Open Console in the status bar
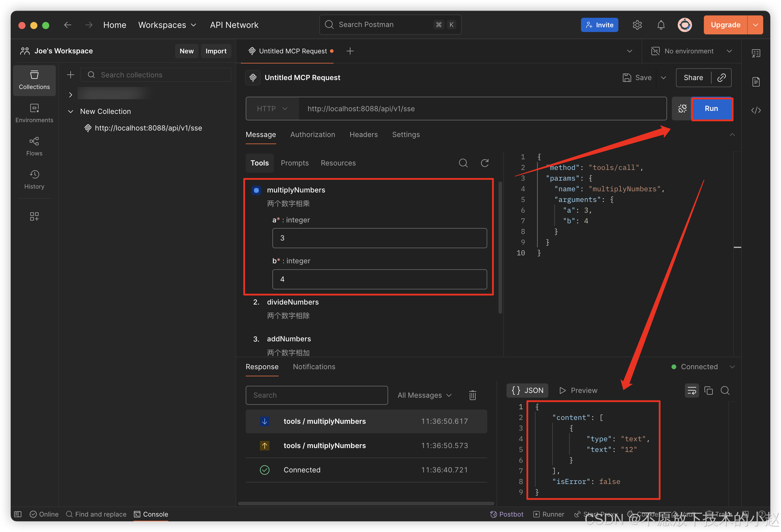The height and width of the screenshot is (532, 781). 151,514
